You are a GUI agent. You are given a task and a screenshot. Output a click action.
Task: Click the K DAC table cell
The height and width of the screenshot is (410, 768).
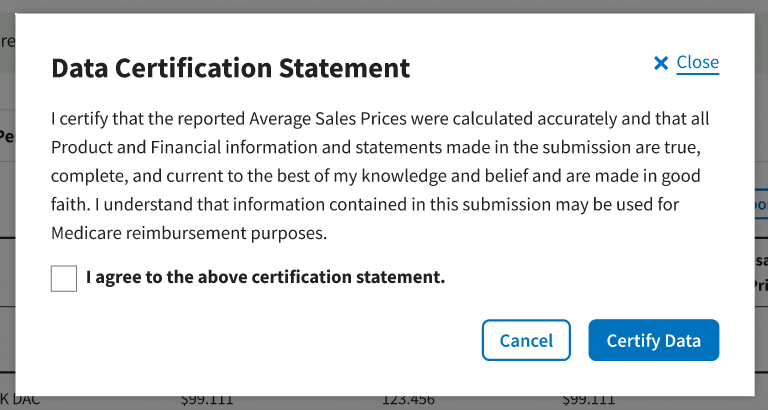(x=20, y=402)
